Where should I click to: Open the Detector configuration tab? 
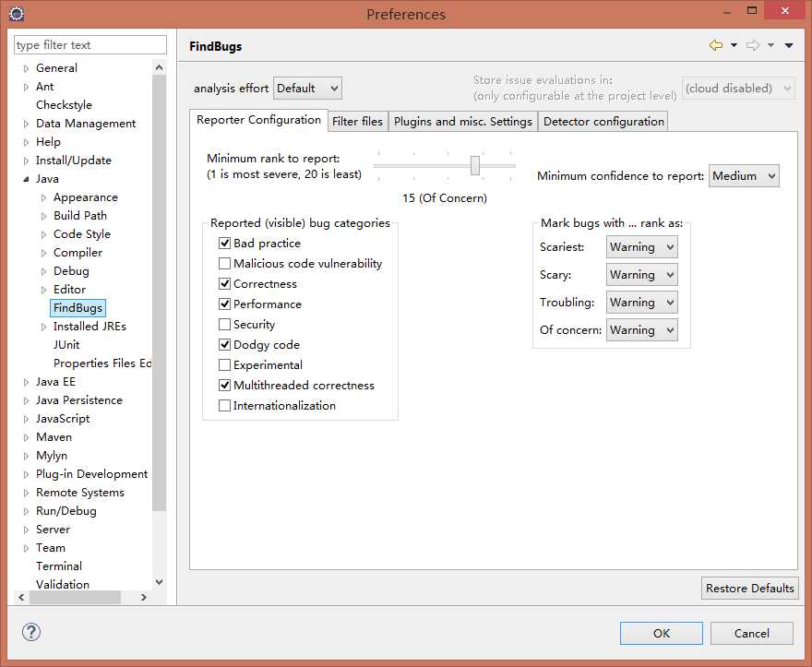(603, 121)
